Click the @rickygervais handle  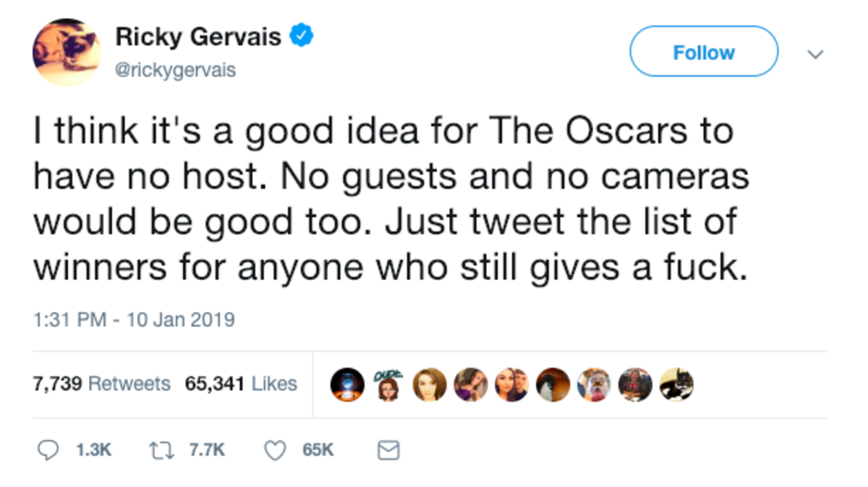[x=176, y=70]
